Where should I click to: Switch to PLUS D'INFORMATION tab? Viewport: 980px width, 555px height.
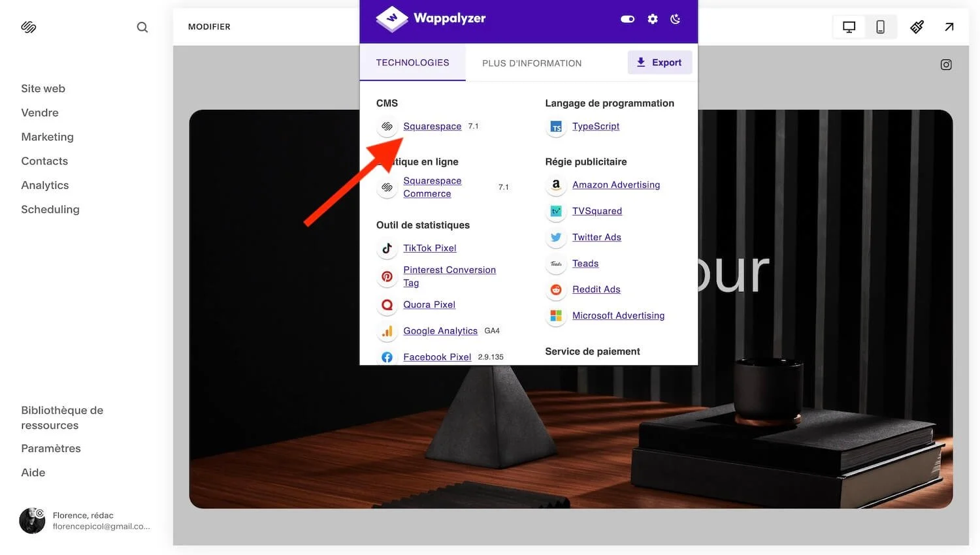coord(532,63)
